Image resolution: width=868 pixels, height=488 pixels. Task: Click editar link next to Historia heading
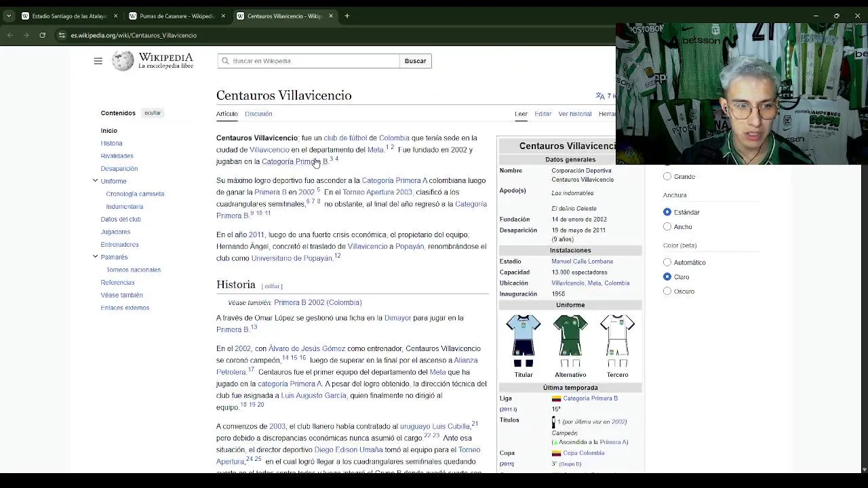[272, 286]
